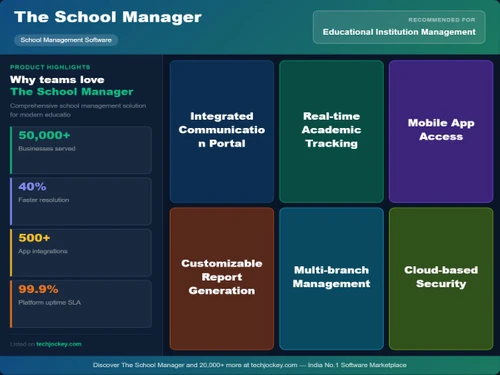Open the Mobile App Access card
Viewport: 500px width, 375px height.
coord(441,131)
